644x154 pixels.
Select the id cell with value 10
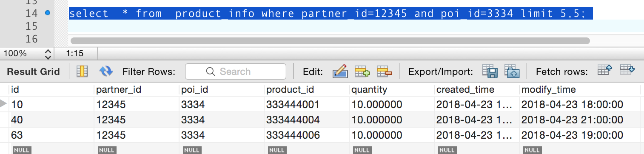pos(51,105)
